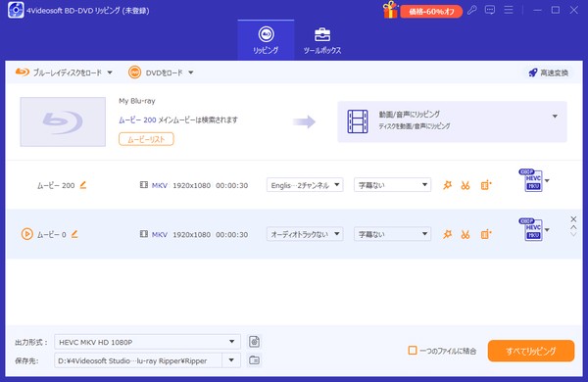Rename ムービー 200 with pencil icon
Screen dimensions: 588x382
[x=83, y=185]
